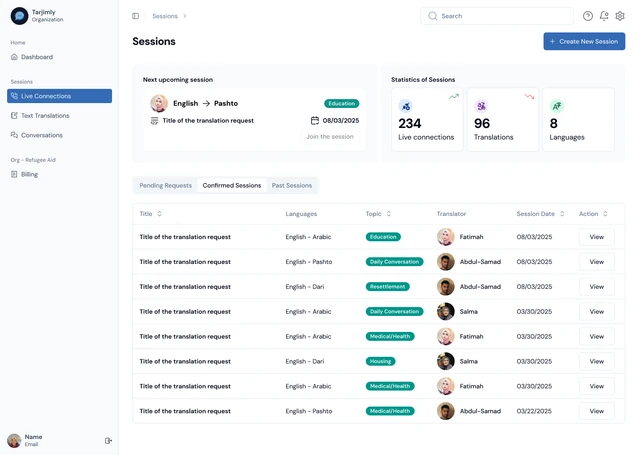Click the user avatar at sidebar bottom
The width and height of the screenshot is (640, 455).
click(14, 440)
